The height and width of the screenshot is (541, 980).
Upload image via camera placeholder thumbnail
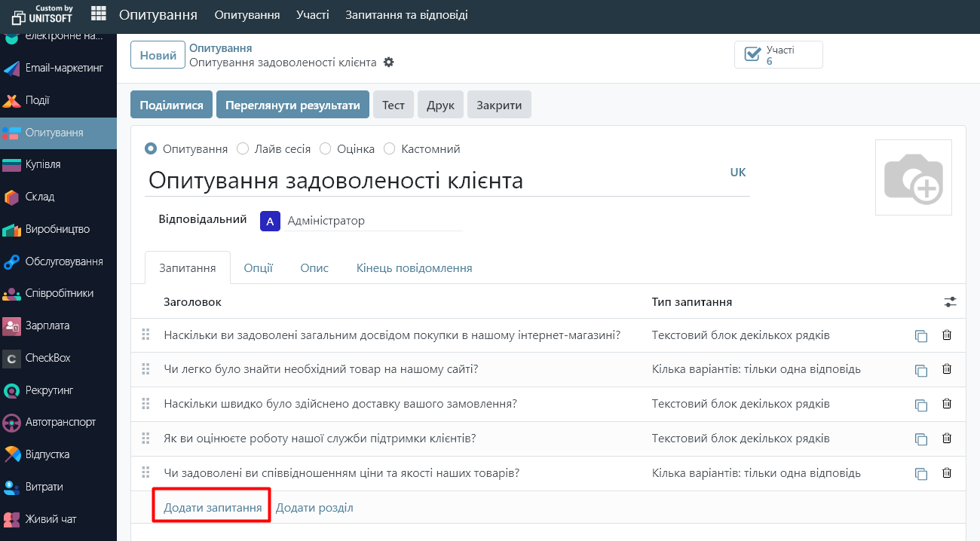click(913, 178)
